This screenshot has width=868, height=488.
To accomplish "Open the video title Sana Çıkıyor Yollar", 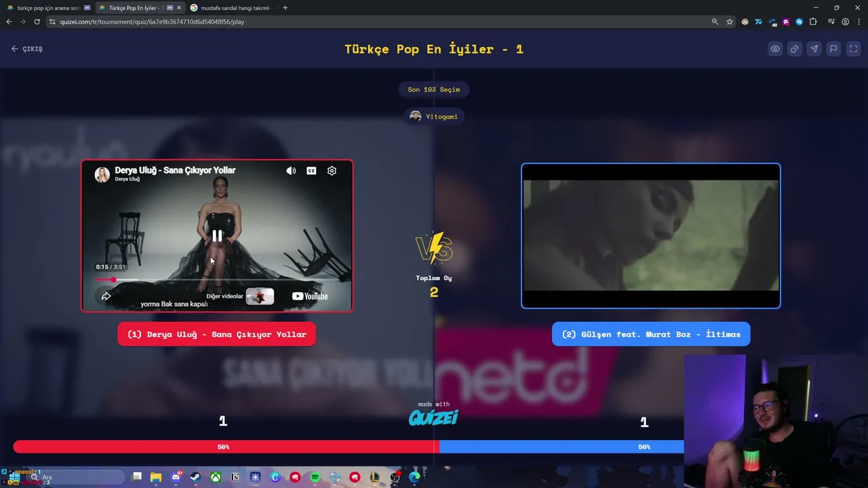I will pos(175,170).
